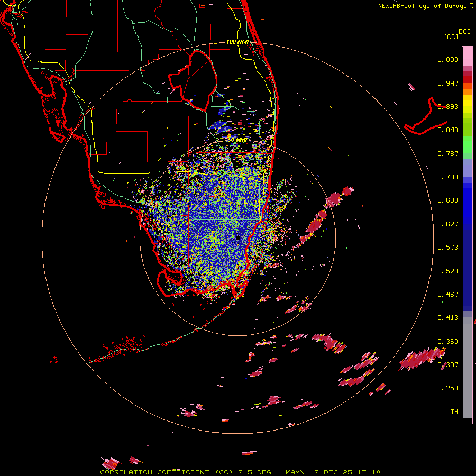Select the 1.000 value on the legend
The image size is (476, 476).
(448, 59)
